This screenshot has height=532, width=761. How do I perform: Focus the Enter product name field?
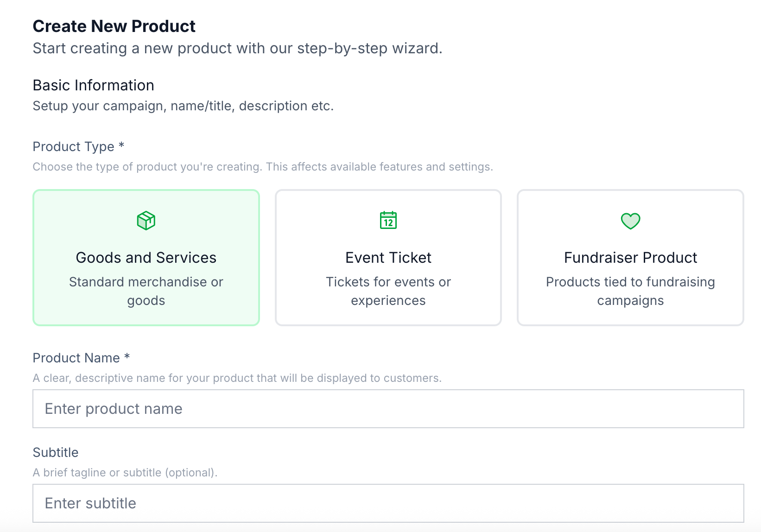click(x=388, y=409)
